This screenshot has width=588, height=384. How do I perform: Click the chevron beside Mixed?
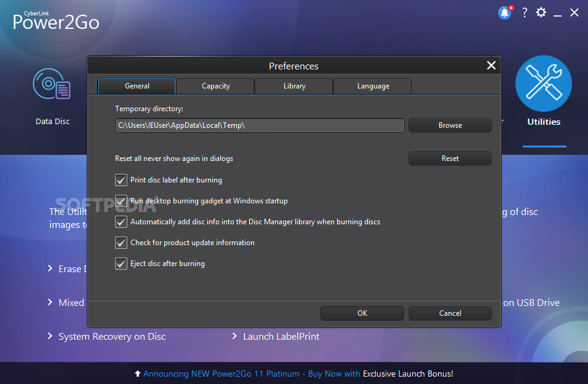coord(50,302)
